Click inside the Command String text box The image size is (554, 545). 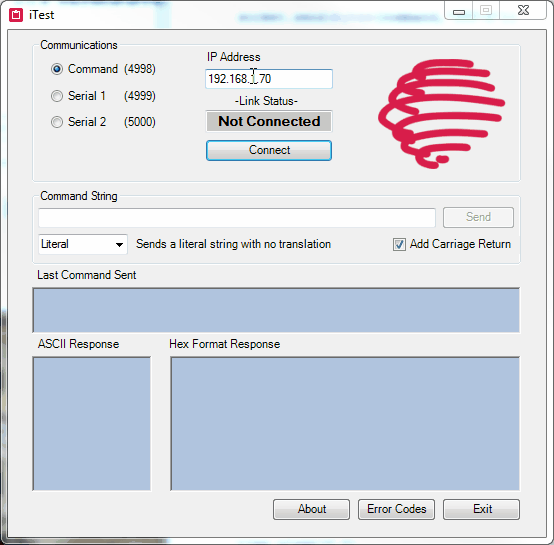coord(237,218)
